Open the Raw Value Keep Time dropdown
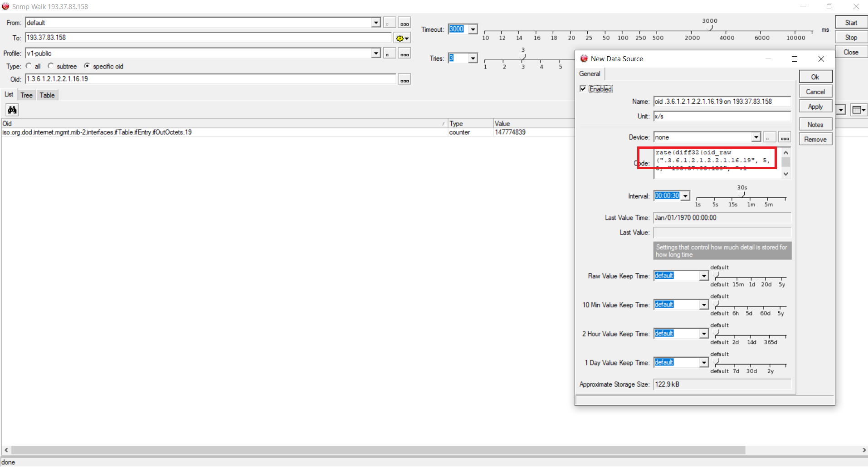 tap(704, 276)
